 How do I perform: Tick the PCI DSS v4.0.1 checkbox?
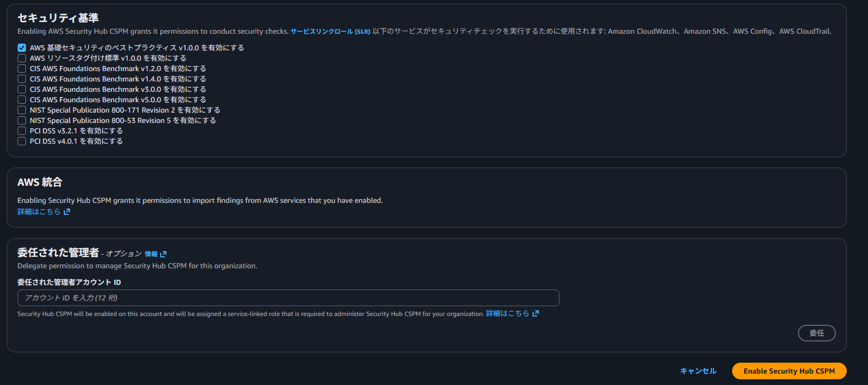pos(22,141)
